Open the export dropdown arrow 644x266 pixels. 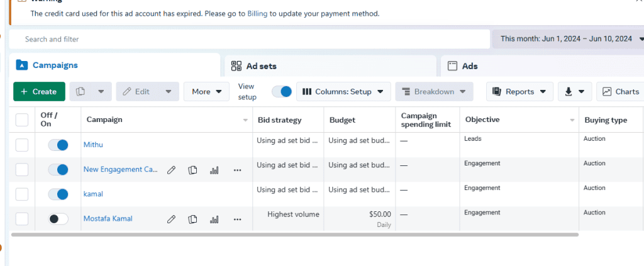click(582, 92)
